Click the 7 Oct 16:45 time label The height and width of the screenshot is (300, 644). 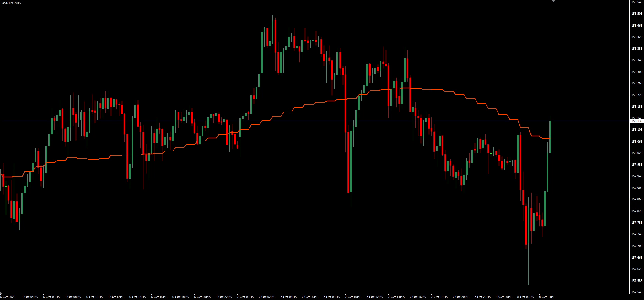pos(418,297)
